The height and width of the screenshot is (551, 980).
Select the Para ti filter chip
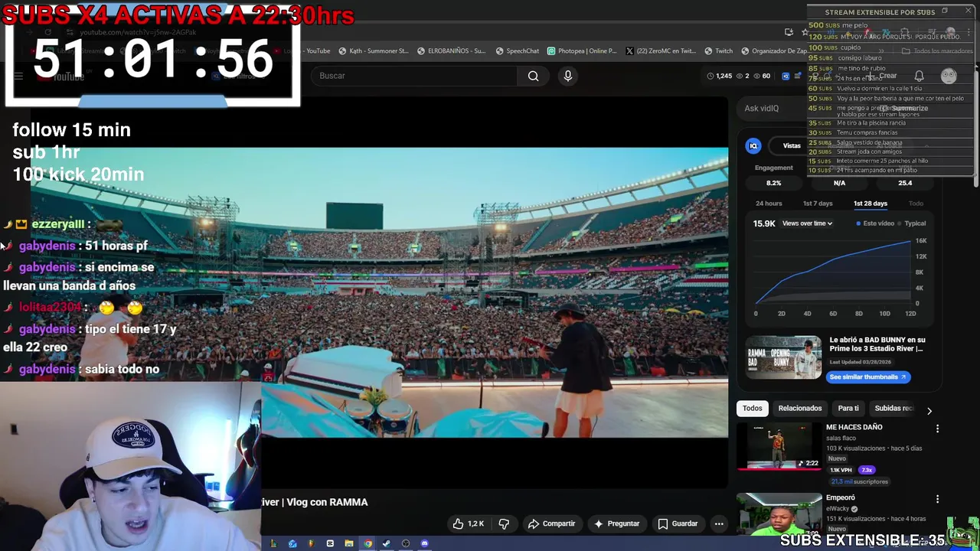pyautogui.click(x=848, y=409)
